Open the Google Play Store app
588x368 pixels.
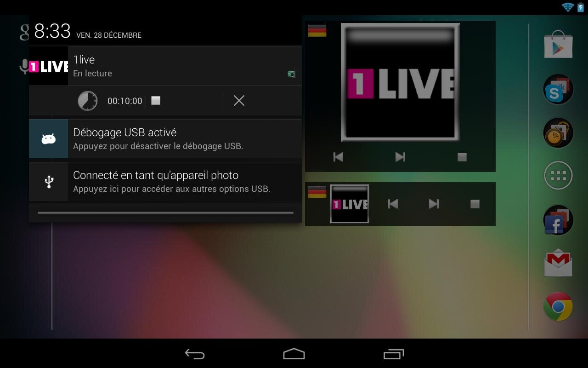pyautogui.click(x=558, y=44)
